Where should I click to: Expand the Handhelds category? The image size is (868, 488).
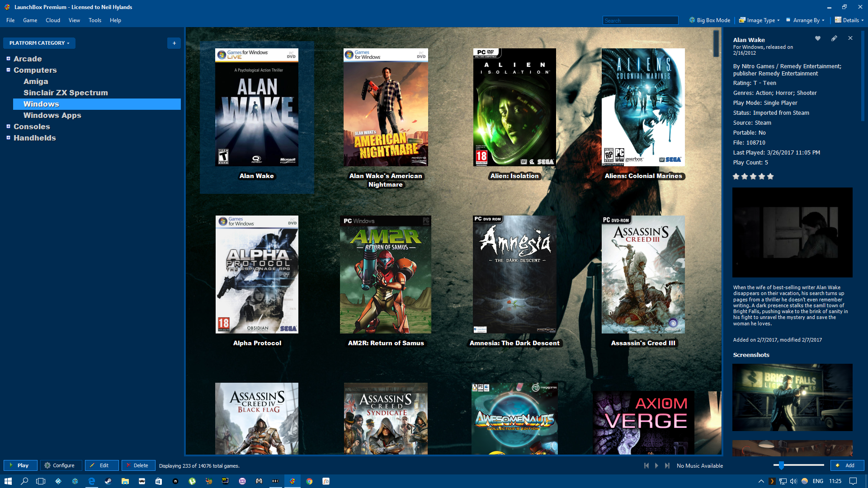point(8,137)
